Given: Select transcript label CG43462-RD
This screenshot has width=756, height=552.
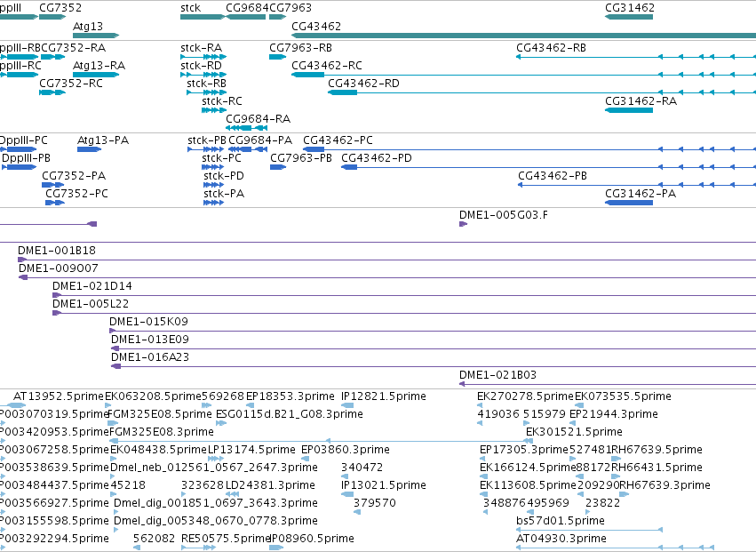Looking at the screenshot, I should [x=363, y=84].
